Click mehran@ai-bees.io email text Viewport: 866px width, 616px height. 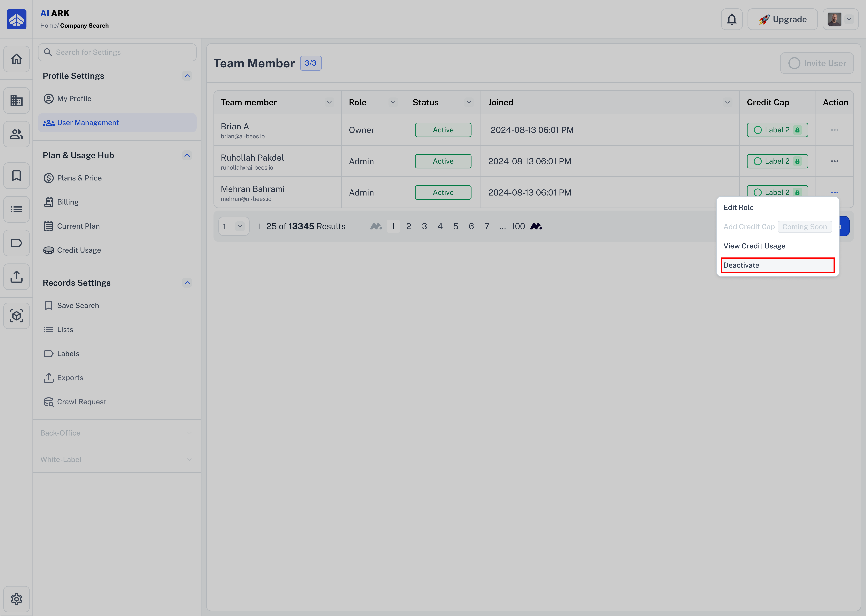click(x=246, y=199)
